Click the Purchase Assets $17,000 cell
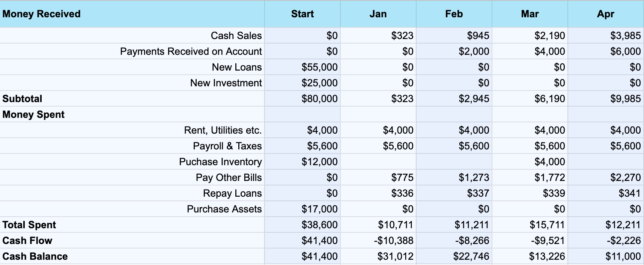Image resolution: width=644 pixels, height=265 pixels. (x=319, y=209)
